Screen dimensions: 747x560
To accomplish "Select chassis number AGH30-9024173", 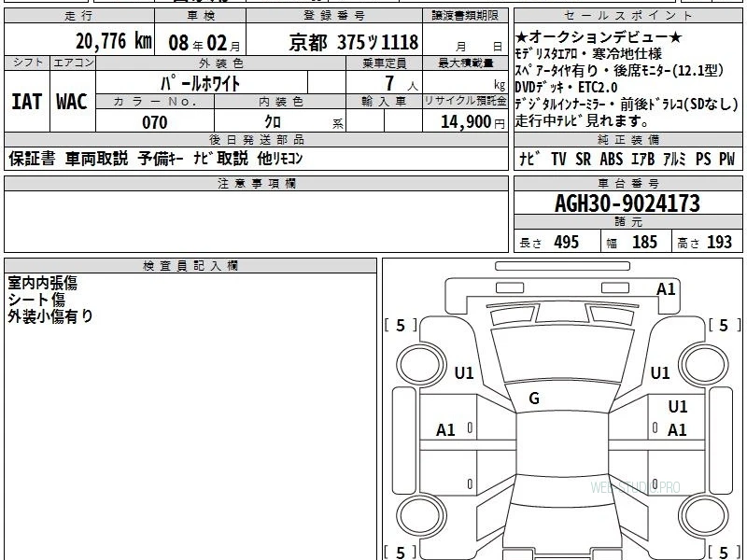I will point(627,203).
